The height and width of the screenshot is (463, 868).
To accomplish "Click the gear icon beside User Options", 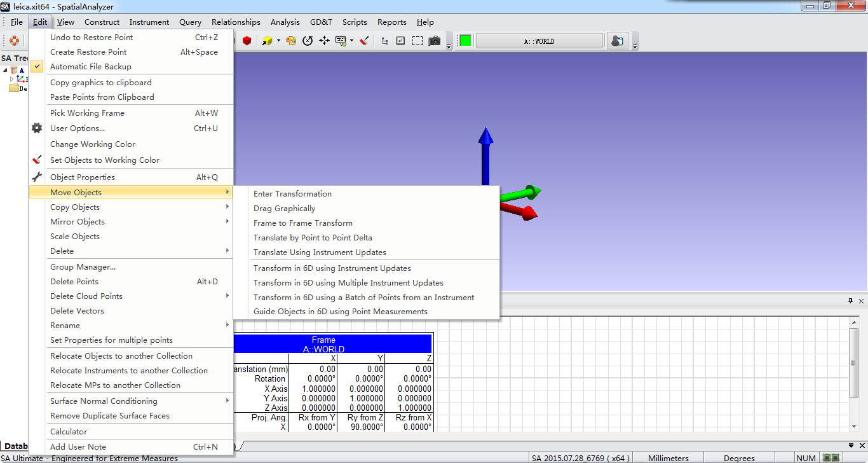I will tap(37, 128).
